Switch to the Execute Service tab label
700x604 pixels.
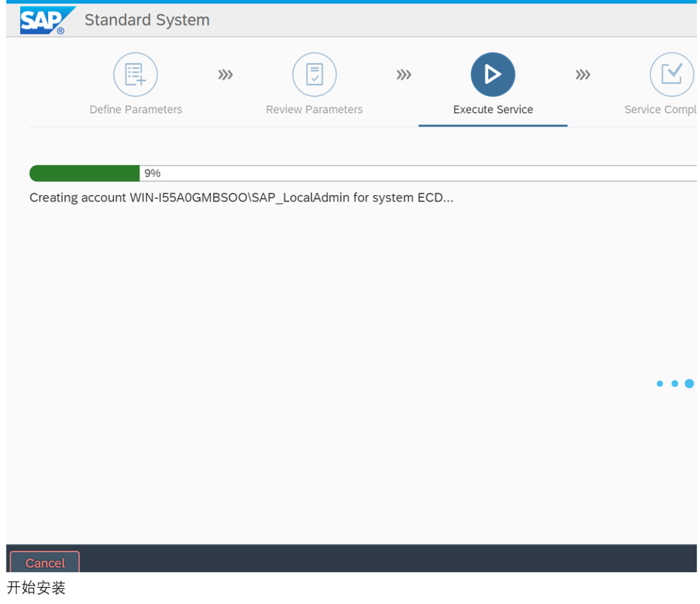pos(493,110)
